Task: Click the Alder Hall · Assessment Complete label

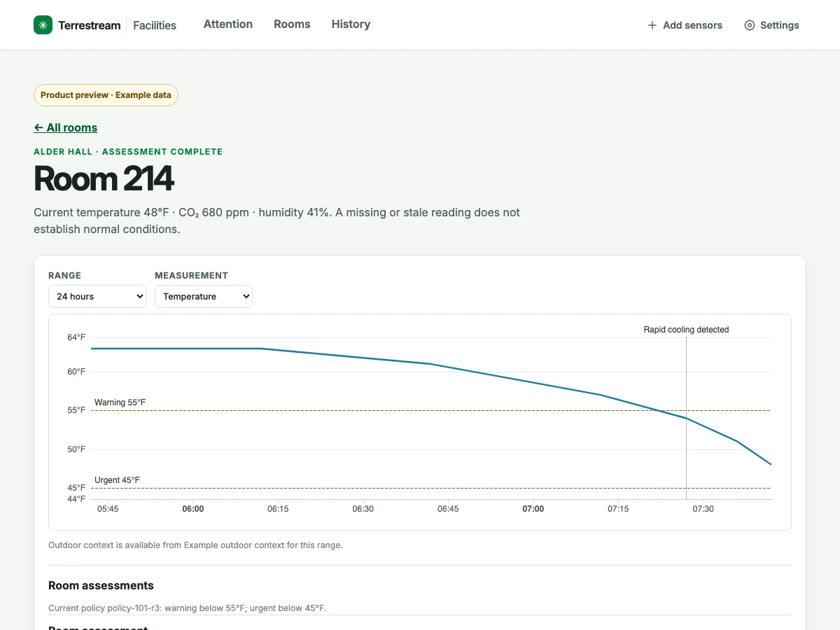Action: pyautogui.click(x=128, y=151)
